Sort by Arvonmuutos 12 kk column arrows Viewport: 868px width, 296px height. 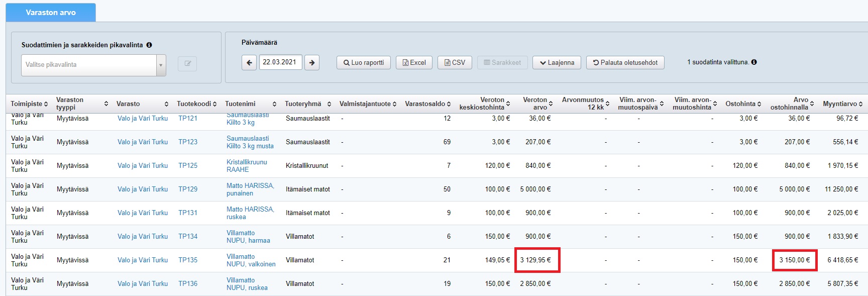(607, 104)
